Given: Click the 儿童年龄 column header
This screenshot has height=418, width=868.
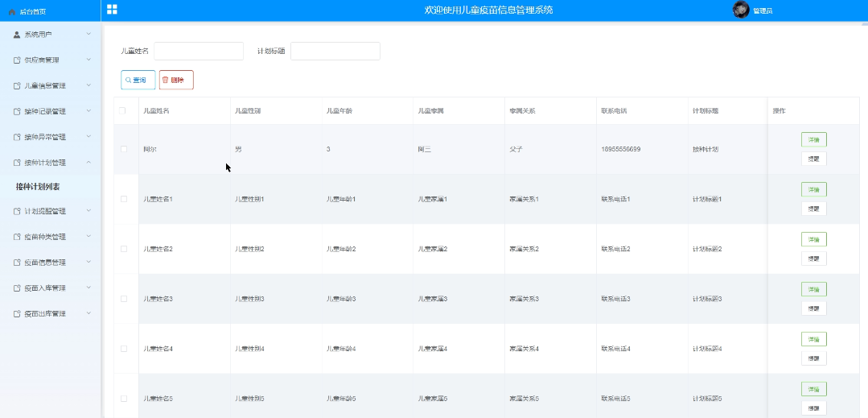Looking at the screenshot, I should click(339, 111).
